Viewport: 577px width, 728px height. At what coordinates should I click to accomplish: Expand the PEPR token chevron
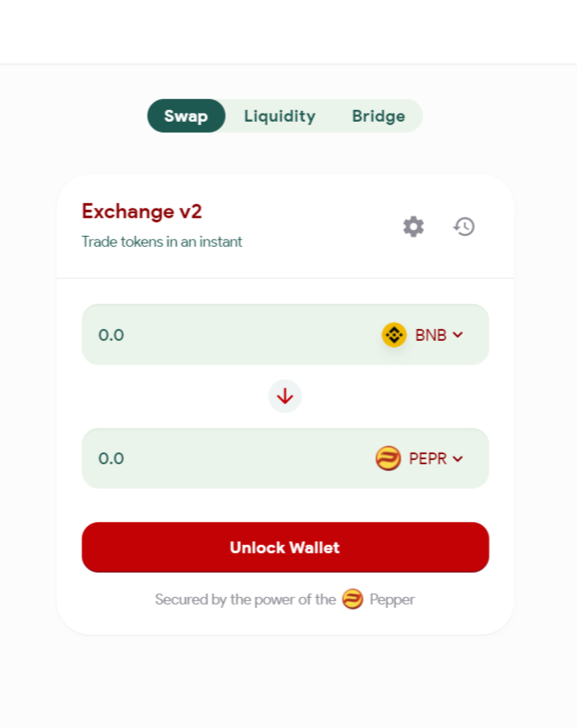coord(458,458)
